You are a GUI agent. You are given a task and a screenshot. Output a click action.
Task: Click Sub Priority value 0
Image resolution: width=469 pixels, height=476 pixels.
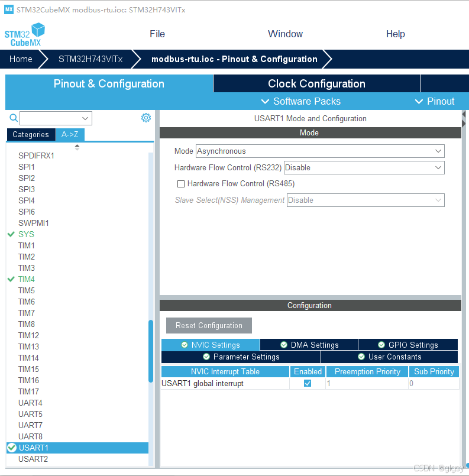click(x=434, y=383)
